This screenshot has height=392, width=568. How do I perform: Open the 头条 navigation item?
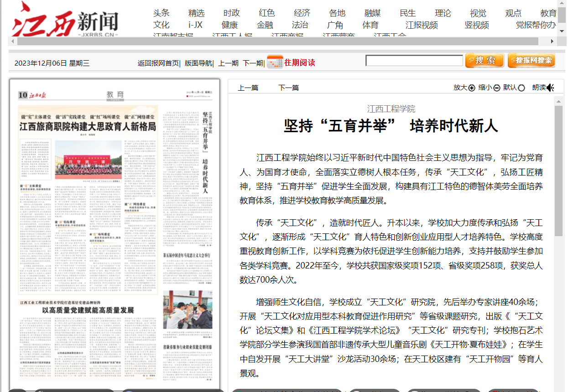(161, 13)
